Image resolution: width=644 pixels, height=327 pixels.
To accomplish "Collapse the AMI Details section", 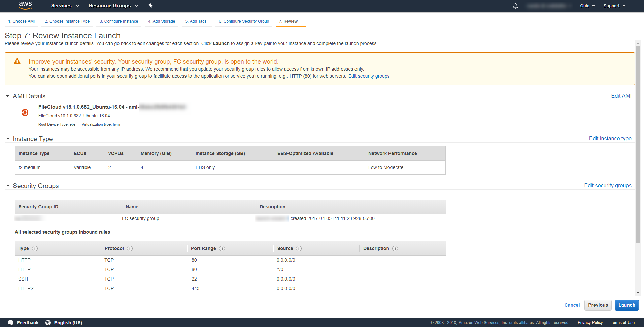I will (x=8, y=96).
